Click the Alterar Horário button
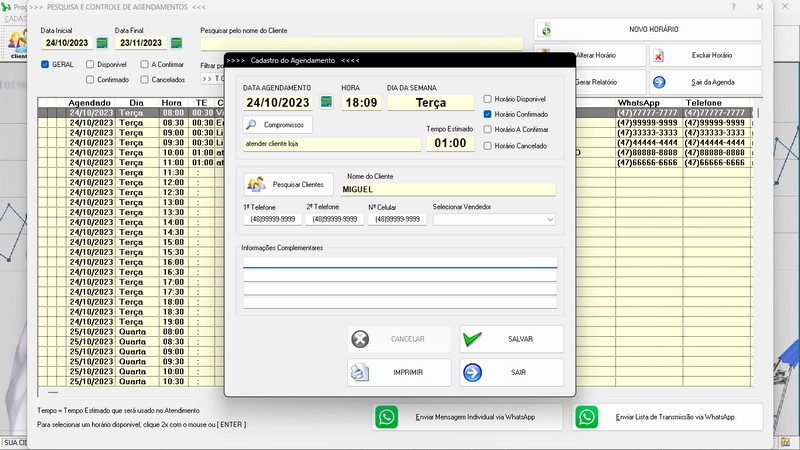The height and width of the screenshot is (450, 800). coord(610,55)
